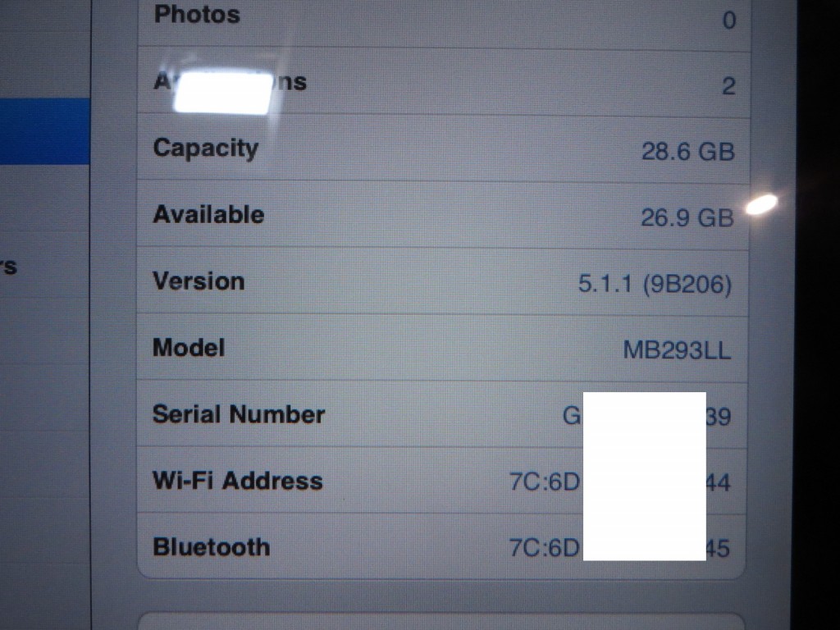
Task: Tap the Applications count value 2
Action: pyautogui.click(x=728, y=86)
